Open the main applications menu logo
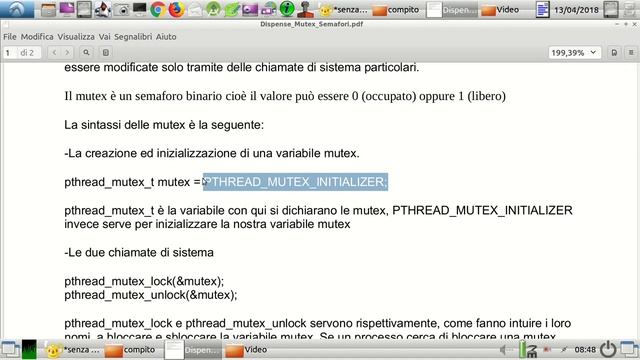This screenshot has width=640, height=360. [x=16, y=9]
